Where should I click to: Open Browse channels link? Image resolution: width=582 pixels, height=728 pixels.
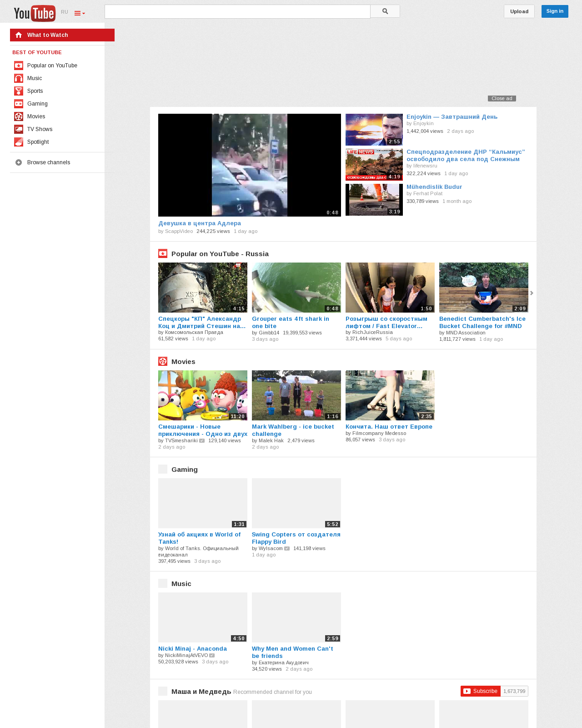tap(49, 162)
